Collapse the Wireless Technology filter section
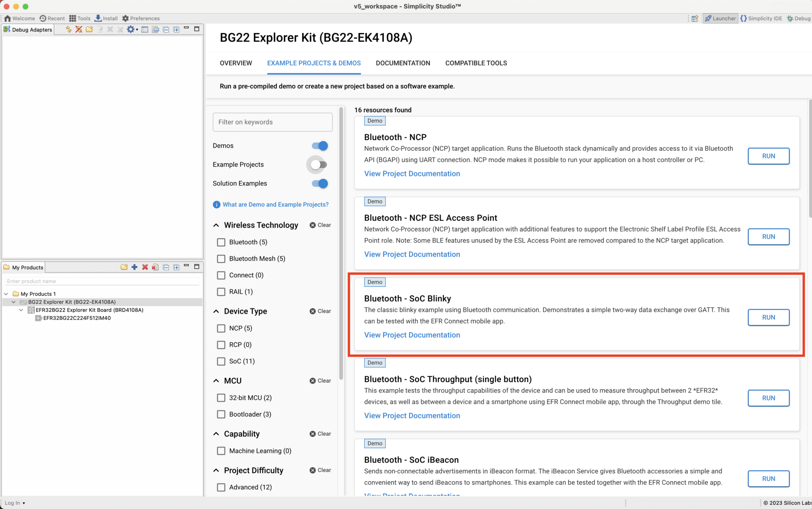 216,225
